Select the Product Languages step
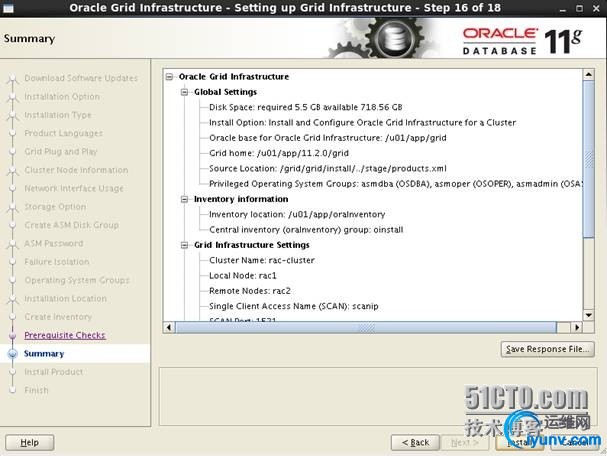Image resolution: width=607 pixels, height=456 pixels. (x=63, y=134)
